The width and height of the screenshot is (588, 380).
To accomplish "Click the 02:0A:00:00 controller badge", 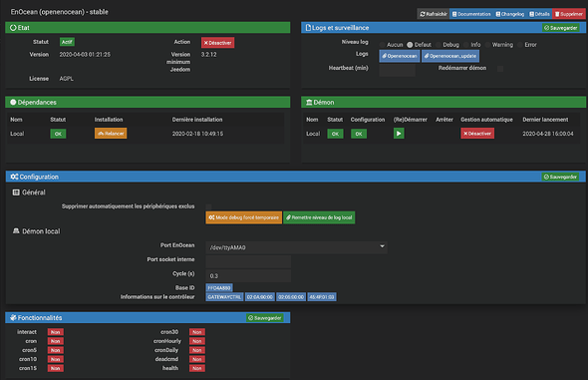I will coord(260,297).
